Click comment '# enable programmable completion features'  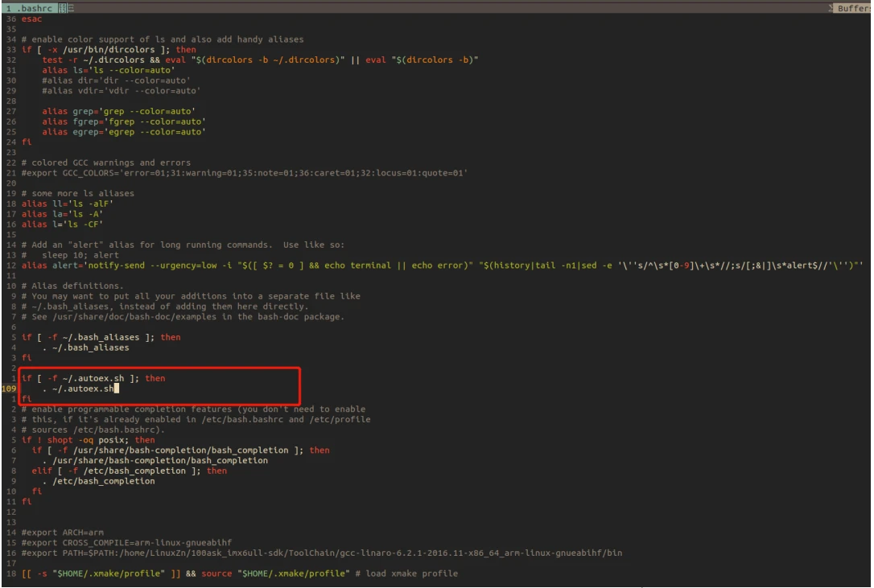[x=193, y=409]
